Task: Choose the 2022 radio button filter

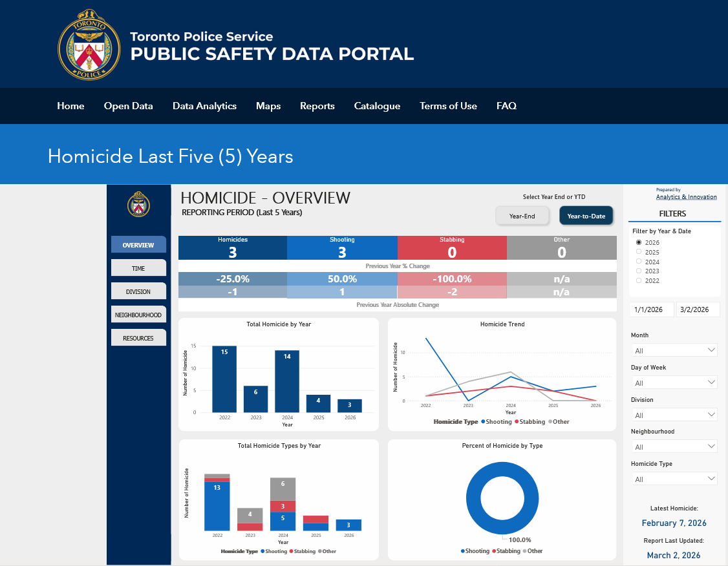Action: (639, 280)
